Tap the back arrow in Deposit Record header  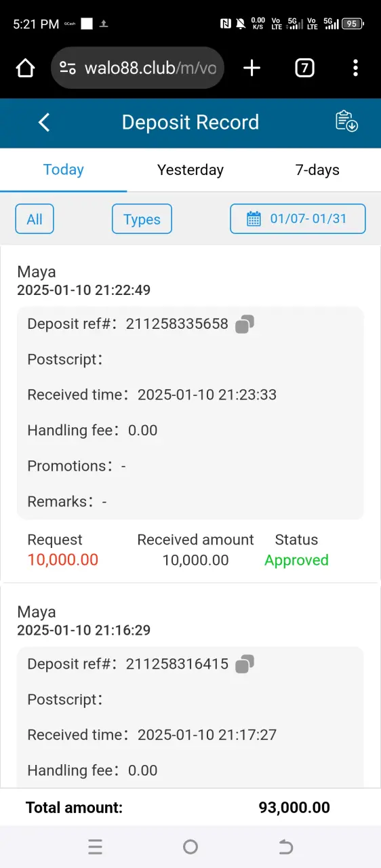click(44, 122)
